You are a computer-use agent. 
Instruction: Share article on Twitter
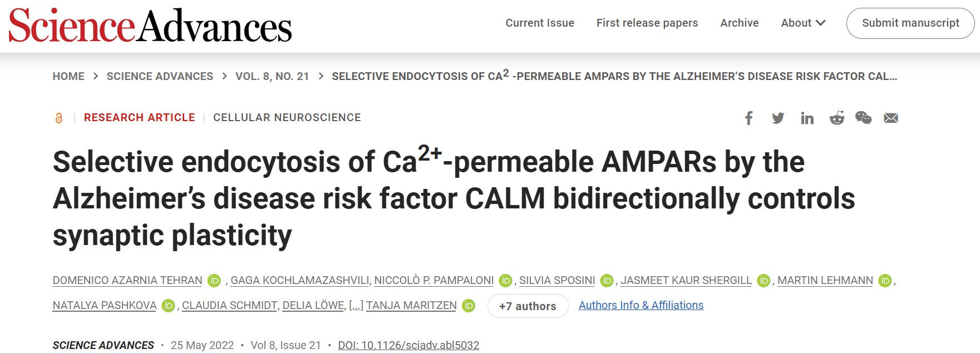coord(778,118)
